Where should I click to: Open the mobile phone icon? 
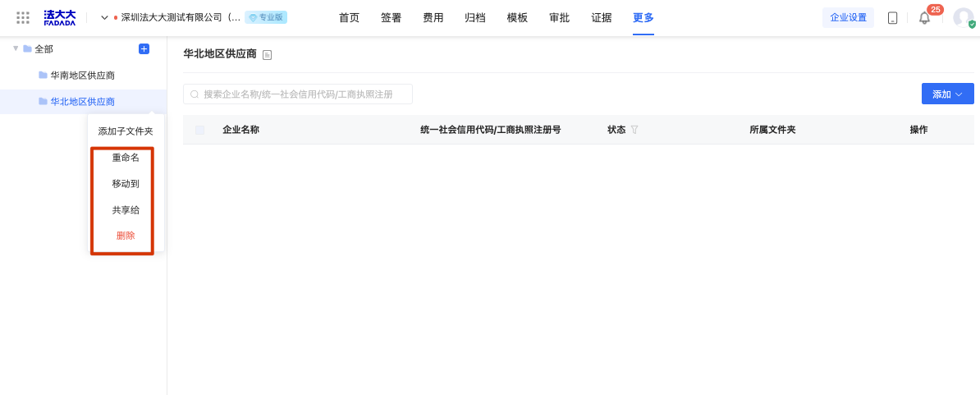point(892,18)
